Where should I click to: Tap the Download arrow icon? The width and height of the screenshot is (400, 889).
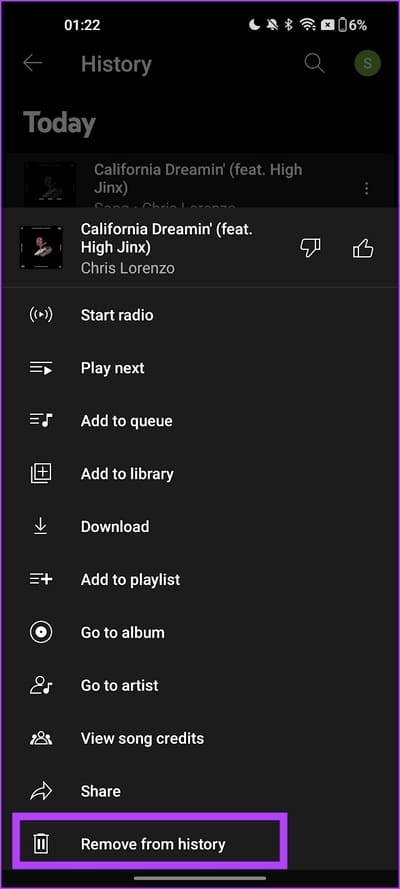pyautogui.click(x=41, y=527)
